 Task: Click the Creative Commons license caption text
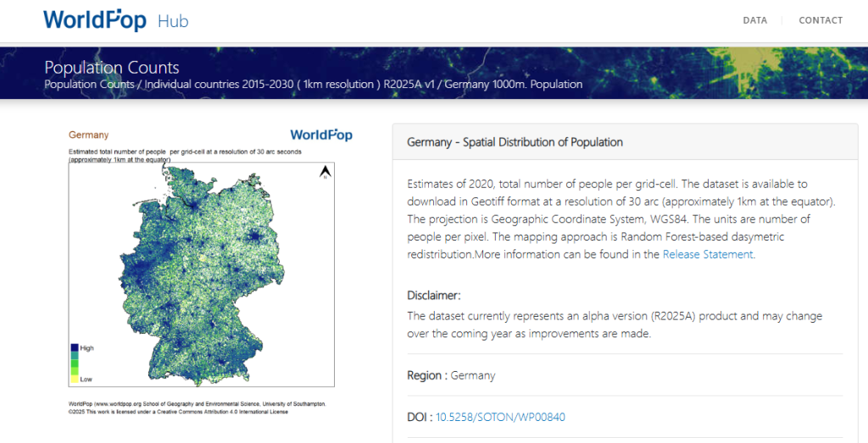(x=178, y=412)
